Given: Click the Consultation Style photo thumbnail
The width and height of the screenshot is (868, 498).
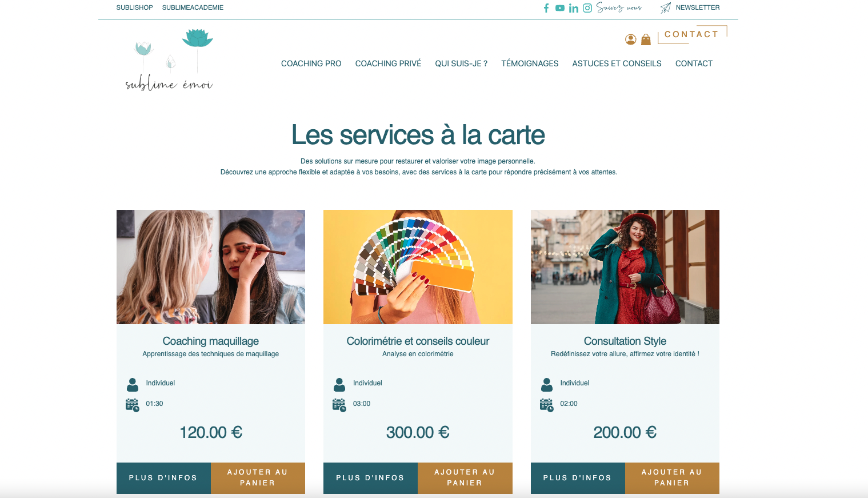Looking at the screenshot, I should click(x=625, y=267).
